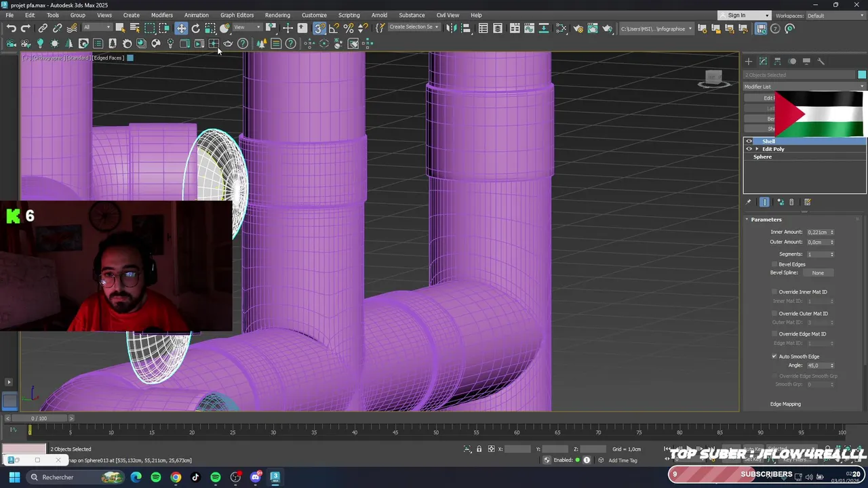Screen dimensions: 868x488
Task: Click the Standard viewport shading label
Action: tap(78, 58)
